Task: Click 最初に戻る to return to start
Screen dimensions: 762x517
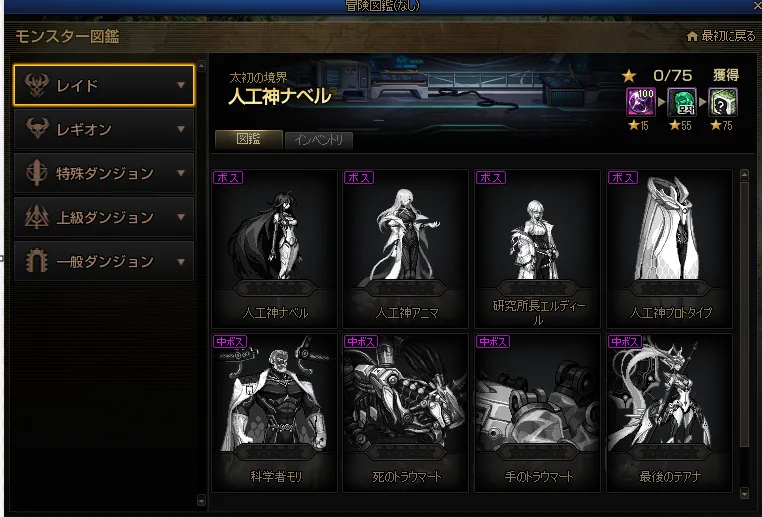Action: [x=728, y=36]
